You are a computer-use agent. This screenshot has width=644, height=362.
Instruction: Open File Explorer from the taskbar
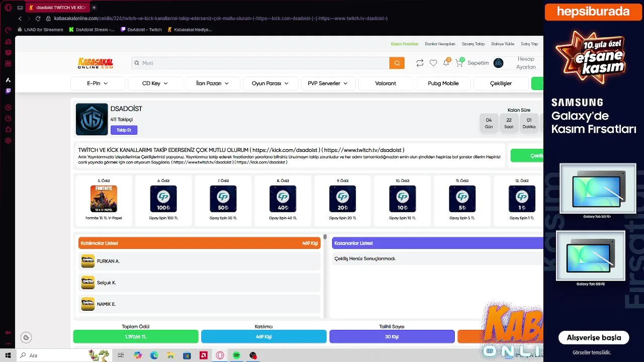coord(171,355)
